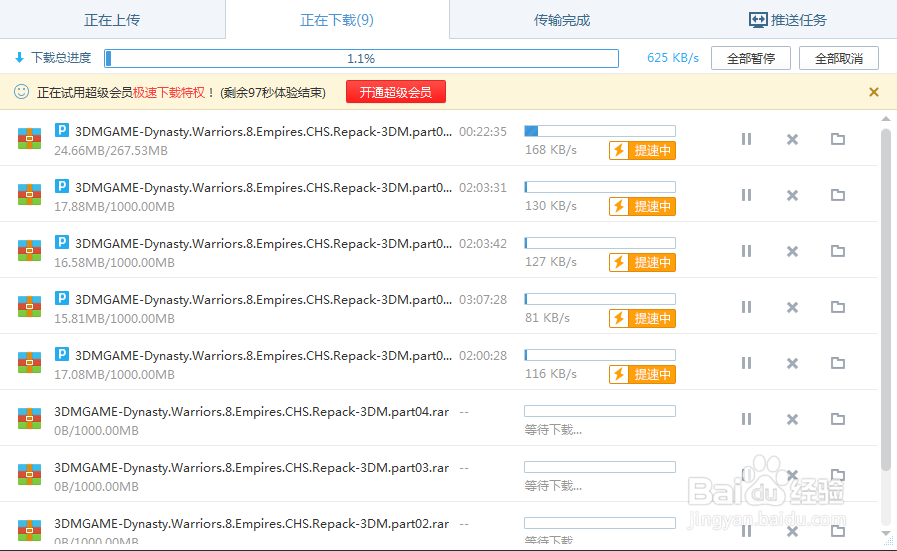Go to the 推送任务 tab

(787, 20)
